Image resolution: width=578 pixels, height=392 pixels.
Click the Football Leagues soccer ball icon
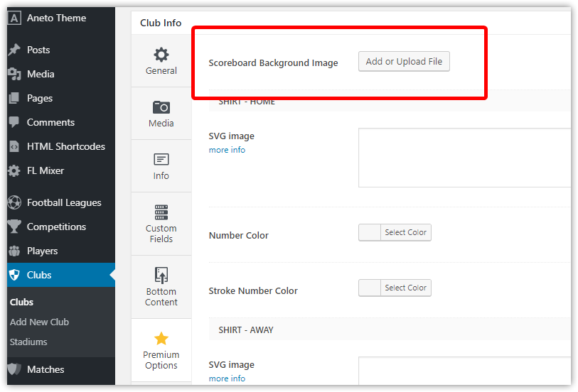14,202
